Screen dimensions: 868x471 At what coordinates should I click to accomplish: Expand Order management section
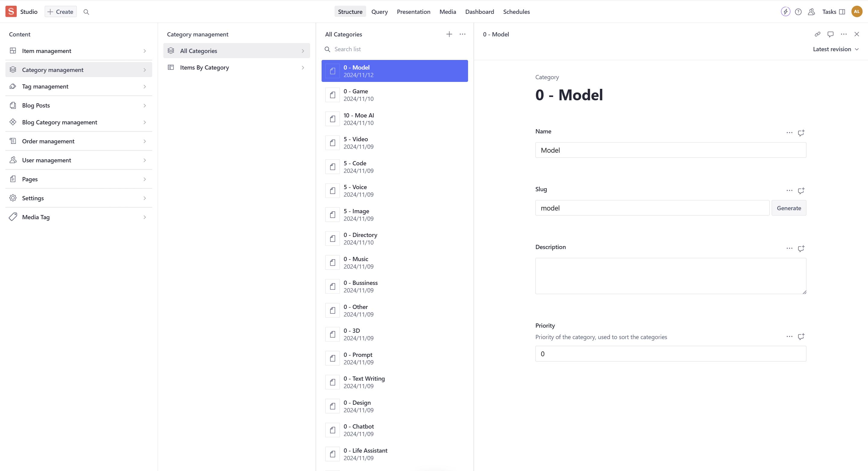coord(79,141)
